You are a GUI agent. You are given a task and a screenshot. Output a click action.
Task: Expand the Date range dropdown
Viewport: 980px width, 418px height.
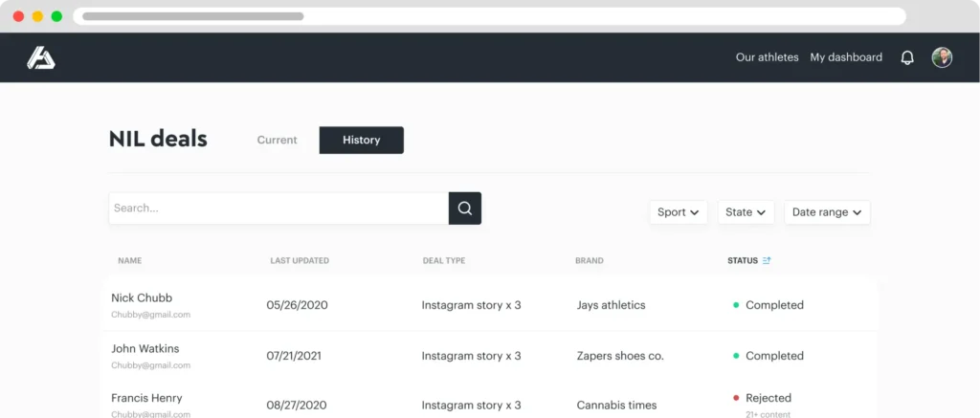(826, 212)
